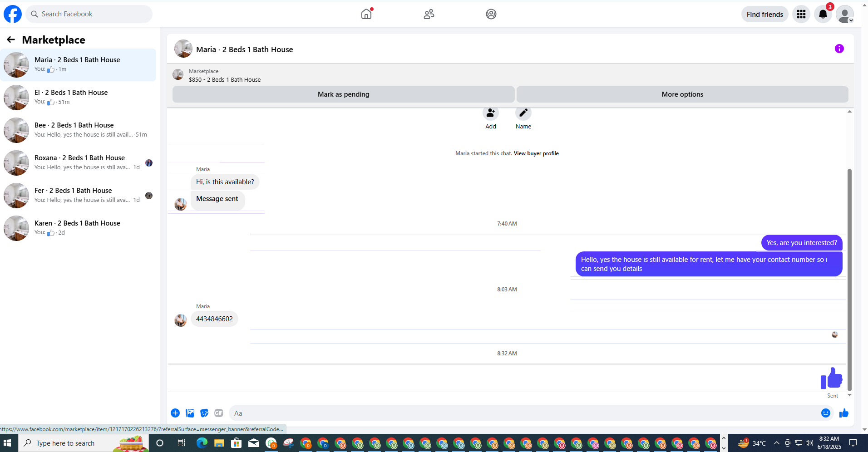Open Microsoft Store from the taskbar
The image size is (868, 452).
236,443
